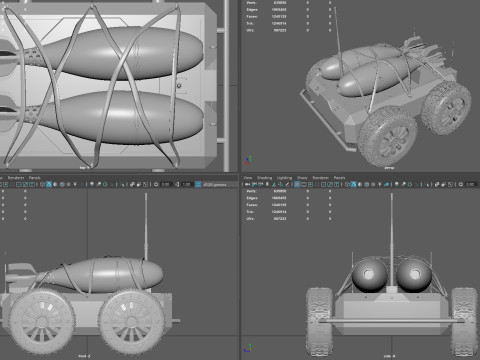480x360 pixels.
Task: Enable Wireframe on Shaded in front panel toolbar
Action: point(62,184)
